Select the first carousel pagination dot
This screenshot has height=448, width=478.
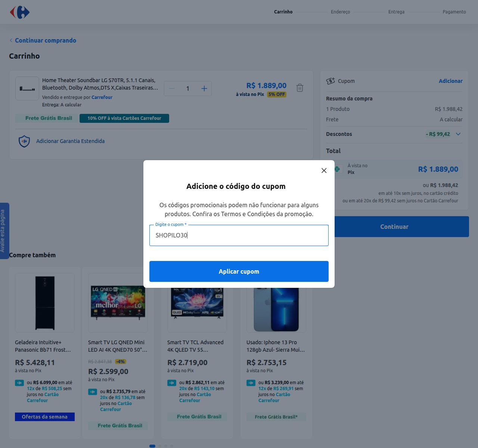click(152, 446)
